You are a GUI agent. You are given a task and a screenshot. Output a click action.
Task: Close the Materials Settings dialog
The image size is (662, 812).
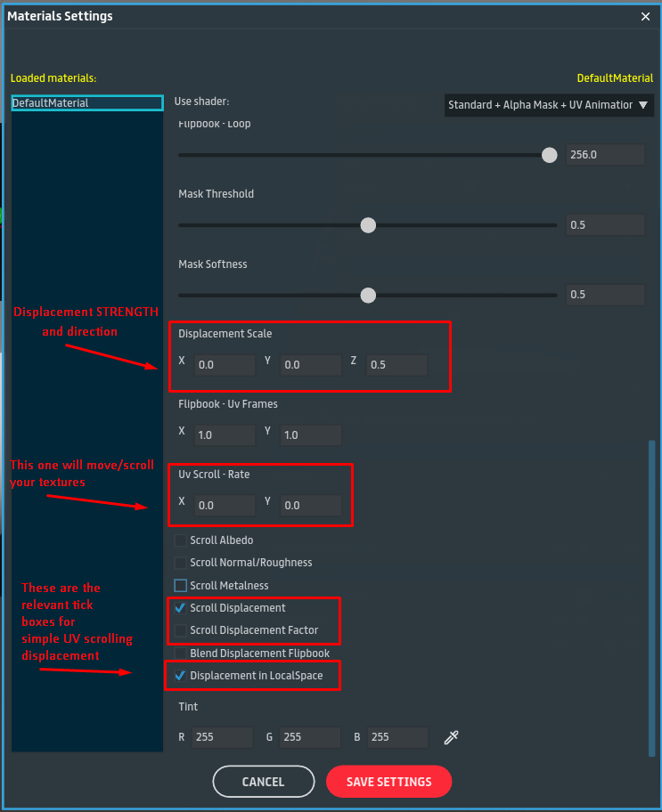pos(646,16)
